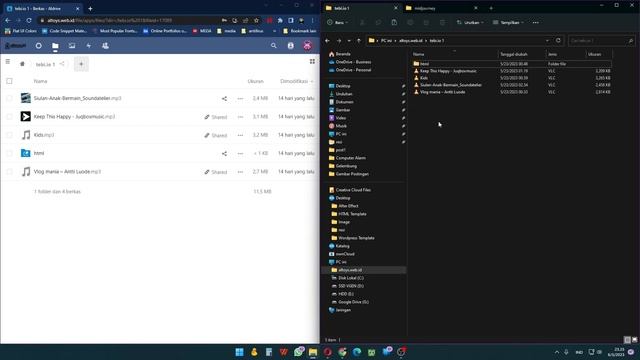Expand the Explorer address bar history dropdown
Viewport: 640px width, 360px height.
(x=547, y=40)
